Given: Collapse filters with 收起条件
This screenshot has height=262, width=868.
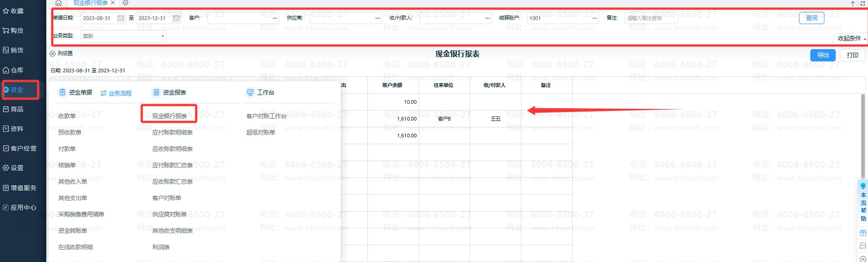Looking at the screenshot, I should (851, 39).
